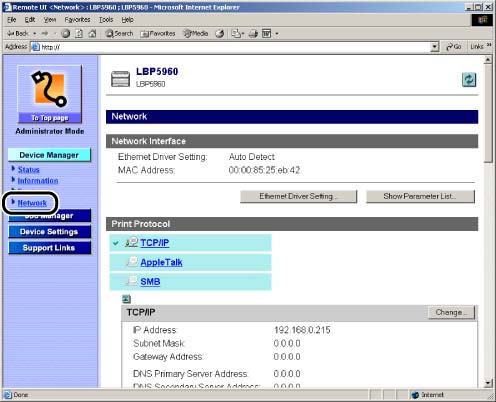Click the Network Interface section header

click(x=292, y=141)
